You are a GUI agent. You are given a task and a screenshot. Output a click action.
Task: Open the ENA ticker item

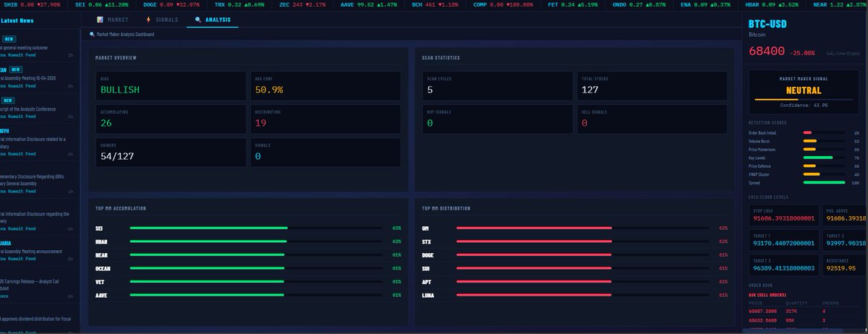(705, 4)
